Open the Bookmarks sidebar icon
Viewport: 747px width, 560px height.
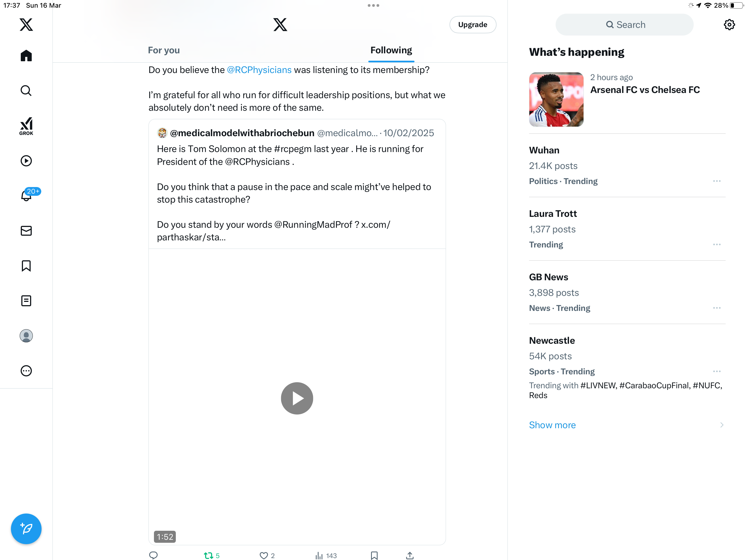26,266
